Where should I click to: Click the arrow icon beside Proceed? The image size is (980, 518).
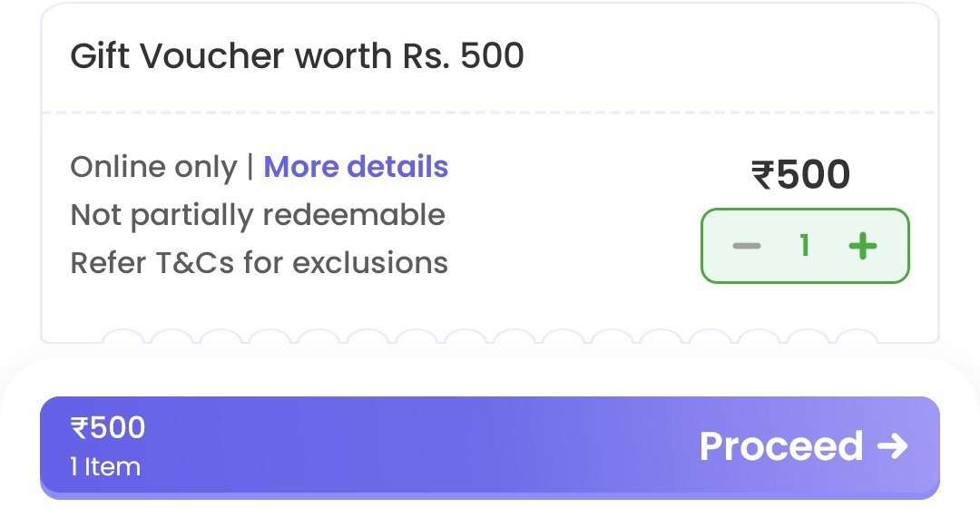pyautogui.click(x=893, y=446)
